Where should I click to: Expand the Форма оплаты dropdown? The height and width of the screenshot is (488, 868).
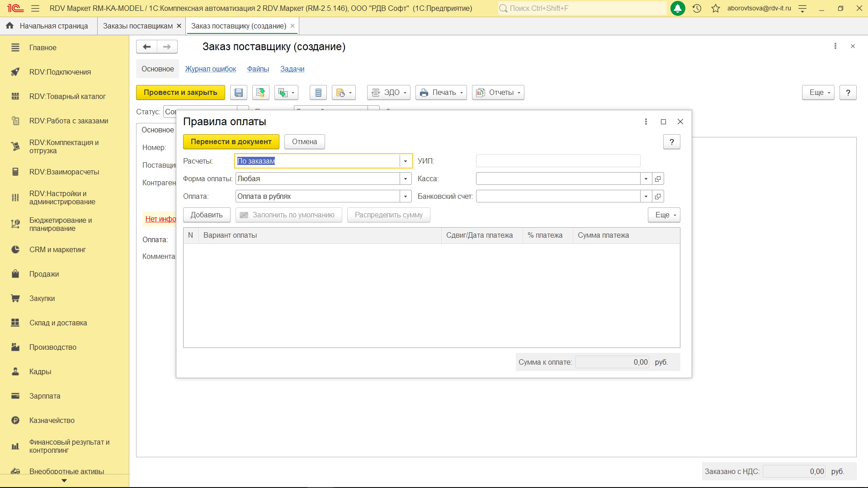click(x=406, y=179)
